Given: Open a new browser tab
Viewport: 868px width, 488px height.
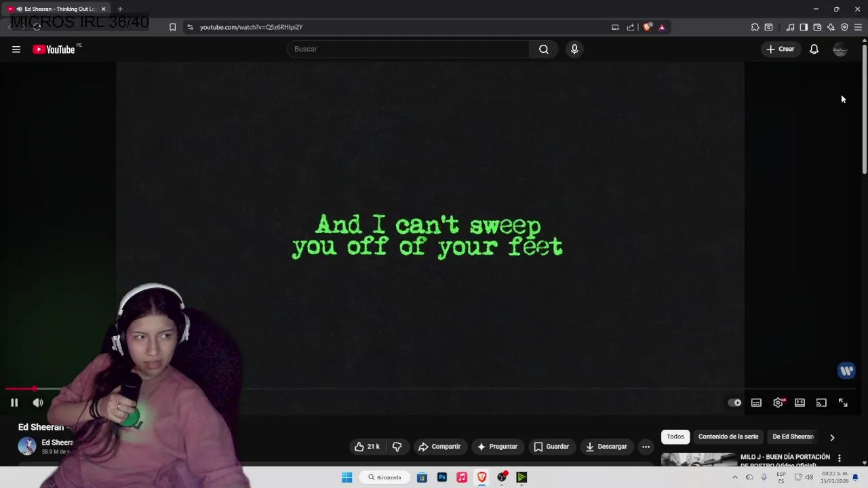Looking at the screenshot, I should [x=120, y=9].
